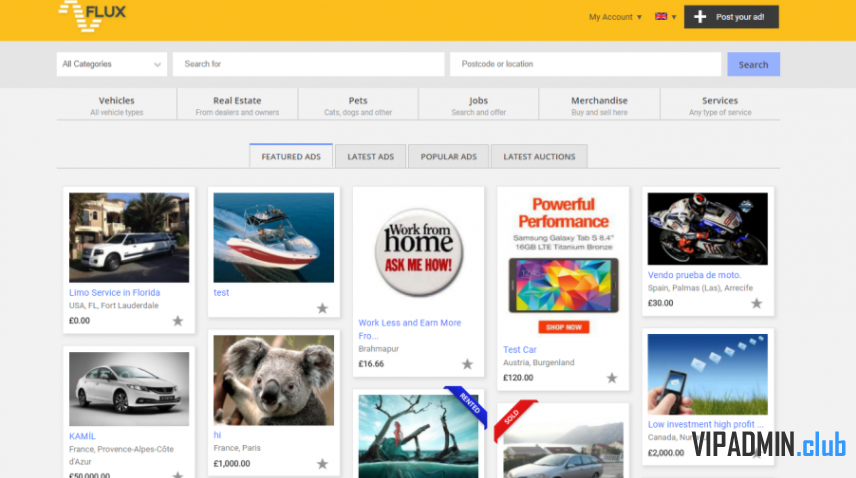Open the UK flag language selector

click(x=661, y=16)
